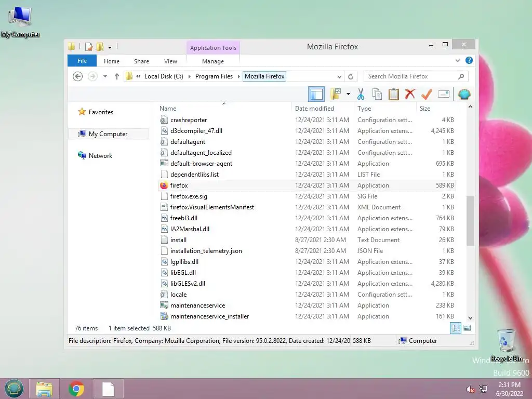The height and width of the screenshot is (399, 532).
Task: Click the red X Delete icon
Action: (410, 94)
